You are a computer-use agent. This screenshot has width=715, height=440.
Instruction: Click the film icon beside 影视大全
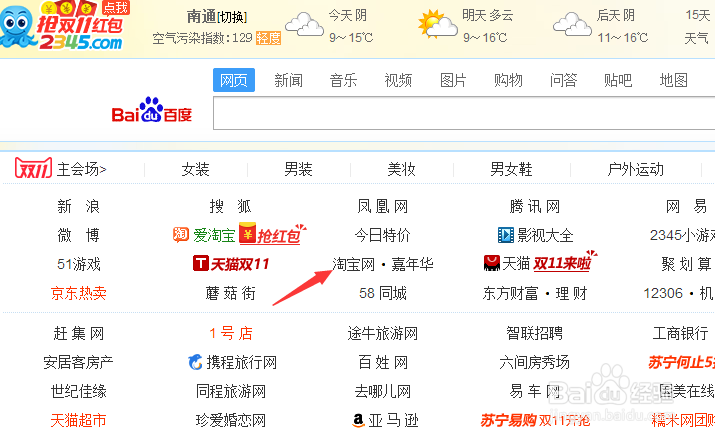click(x=506, y=235)
